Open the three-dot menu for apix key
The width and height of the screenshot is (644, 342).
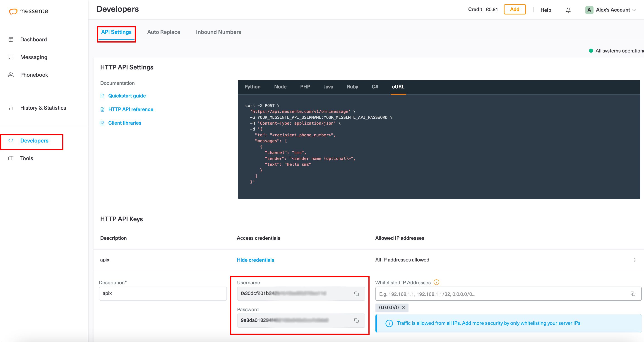pyautogui.click(x=635, y=260)
